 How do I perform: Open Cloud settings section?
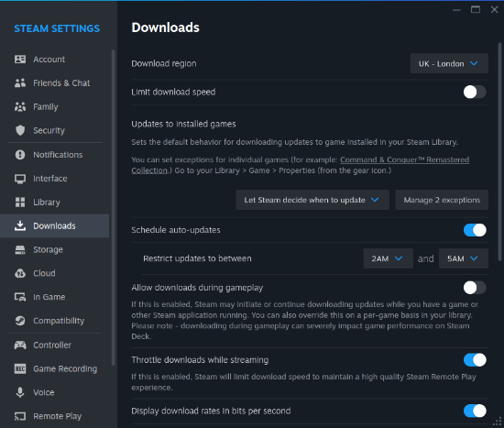(x=55, y=273)
